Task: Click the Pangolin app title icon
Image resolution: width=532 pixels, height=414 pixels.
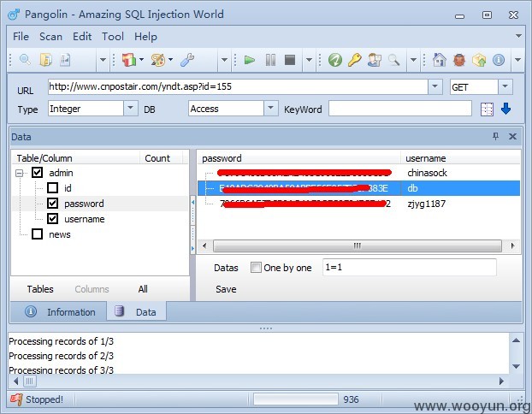Action: pyautogui.click(x=14, y=15)
